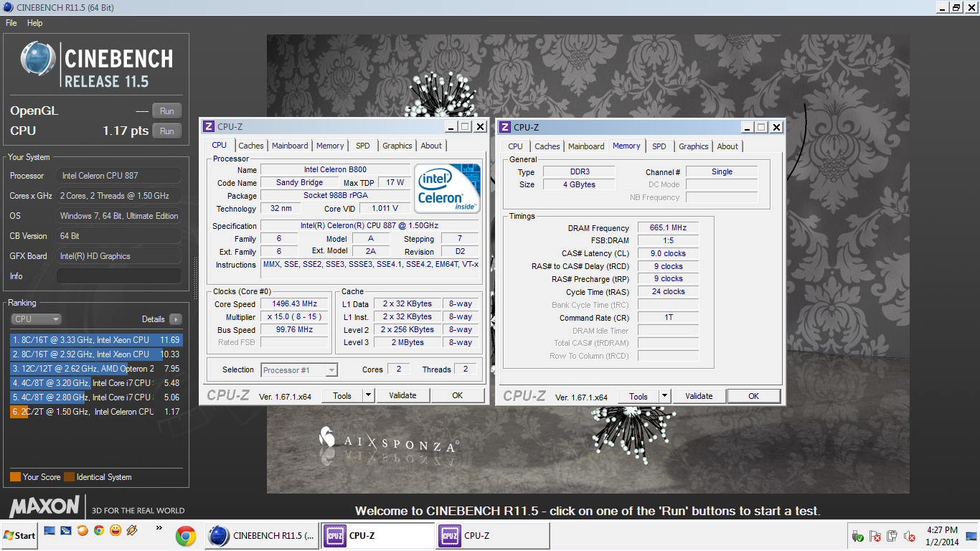Open Mainboard tab in the Memory-tab CPU-Z window
The image size is (980, 551).
click(586, 146)
